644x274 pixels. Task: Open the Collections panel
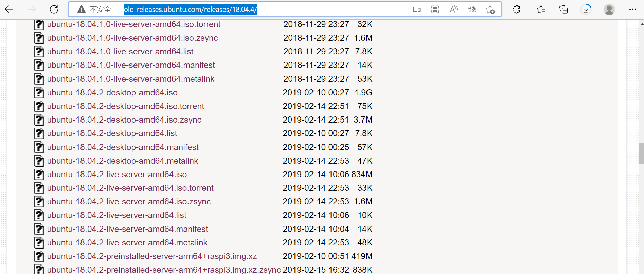point(563,9)
